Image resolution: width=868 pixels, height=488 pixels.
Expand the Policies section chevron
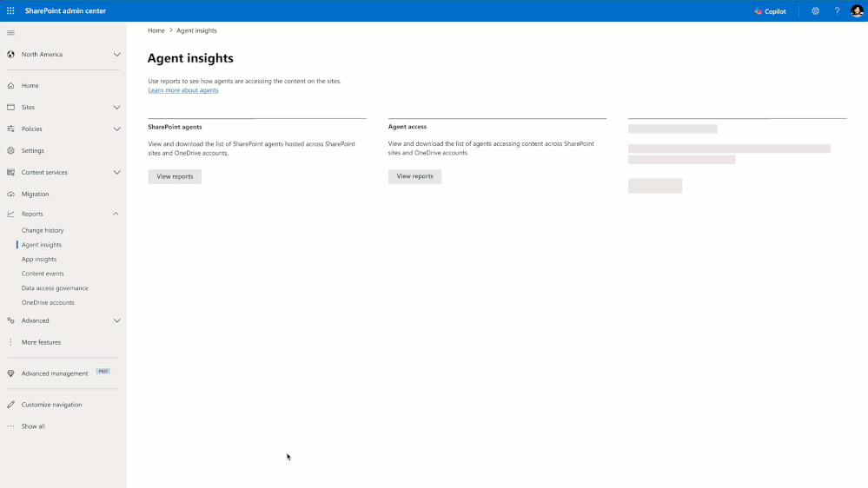(116, 129)
